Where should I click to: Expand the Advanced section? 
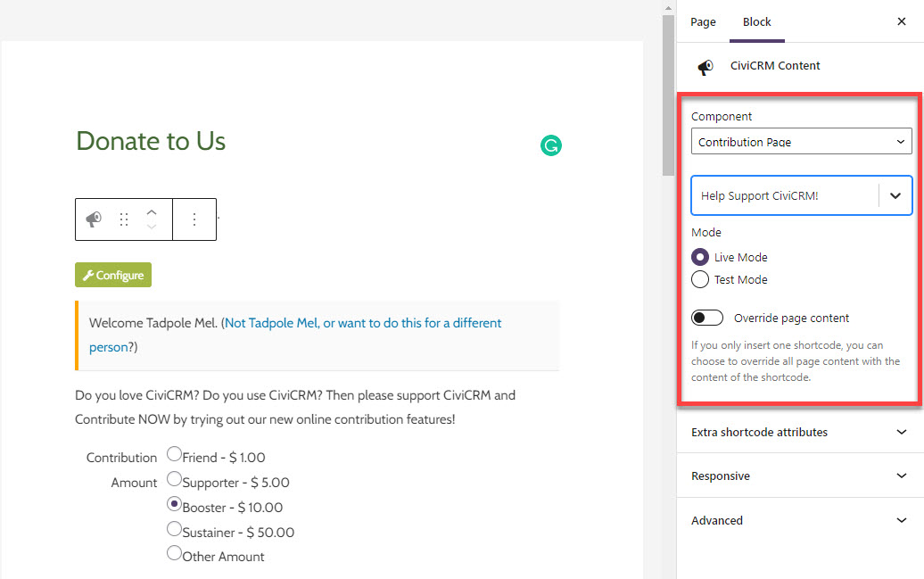(x=800, y=520)
